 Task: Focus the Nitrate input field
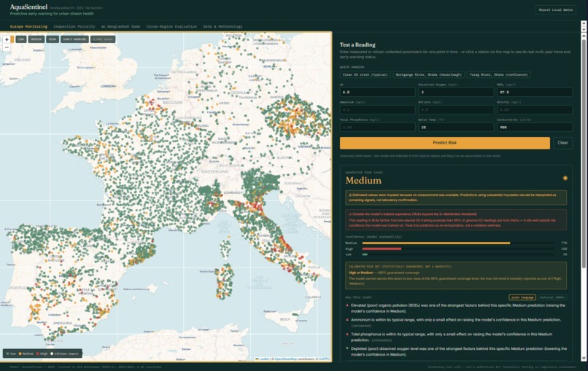[x=456, y=110]
